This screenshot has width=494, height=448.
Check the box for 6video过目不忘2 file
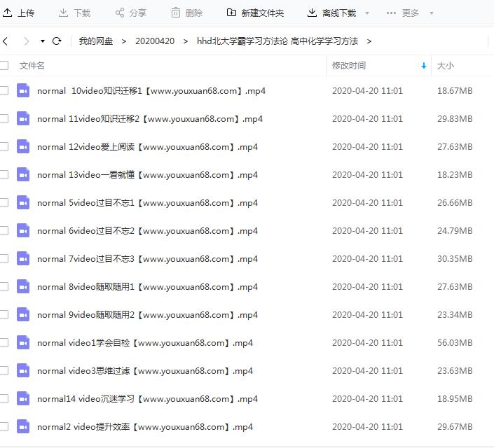click(4, 231)
